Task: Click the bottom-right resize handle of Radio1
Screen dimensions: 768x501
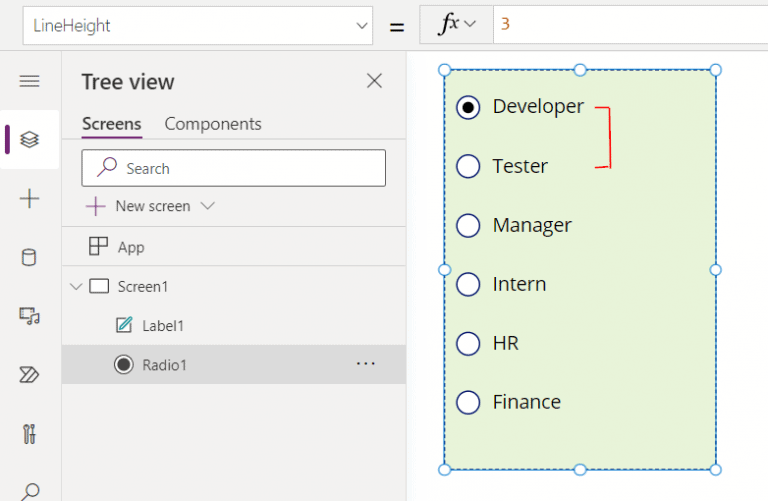Action: (715, 470)
